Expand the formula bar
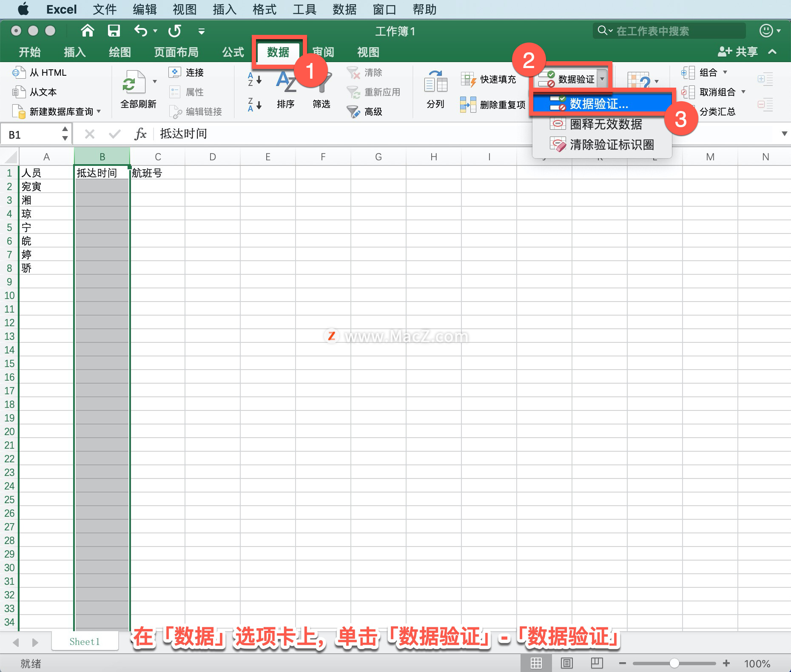The width and height of the screenshot is (791, 672). click(x=784, y=134)
